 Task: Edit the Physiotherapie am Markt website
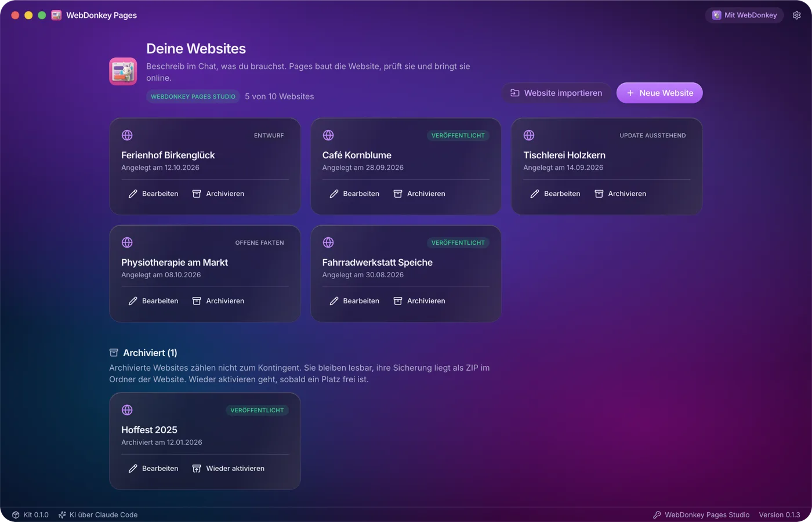[x=153, y=301]
